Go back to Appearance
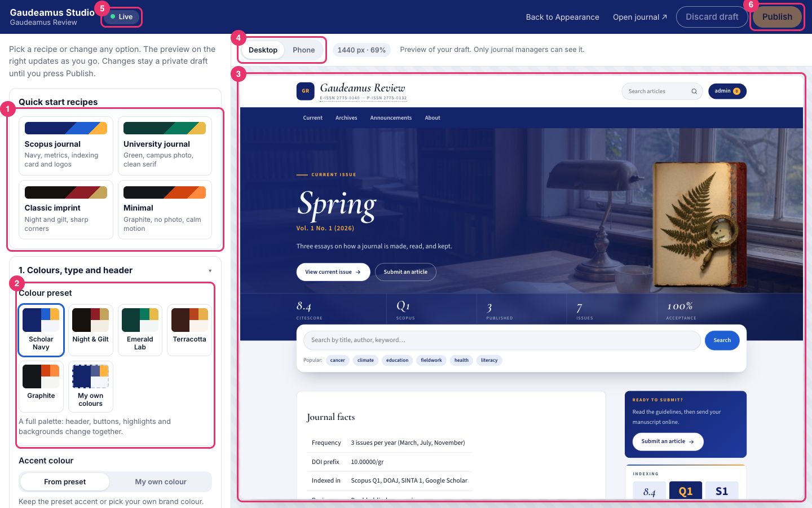 (x=562, y=17)
